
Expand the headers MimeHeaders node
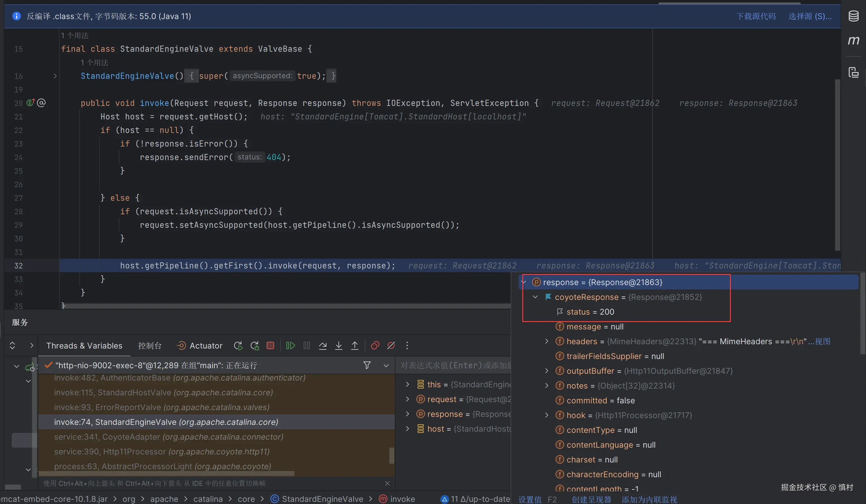coord(547,341)
